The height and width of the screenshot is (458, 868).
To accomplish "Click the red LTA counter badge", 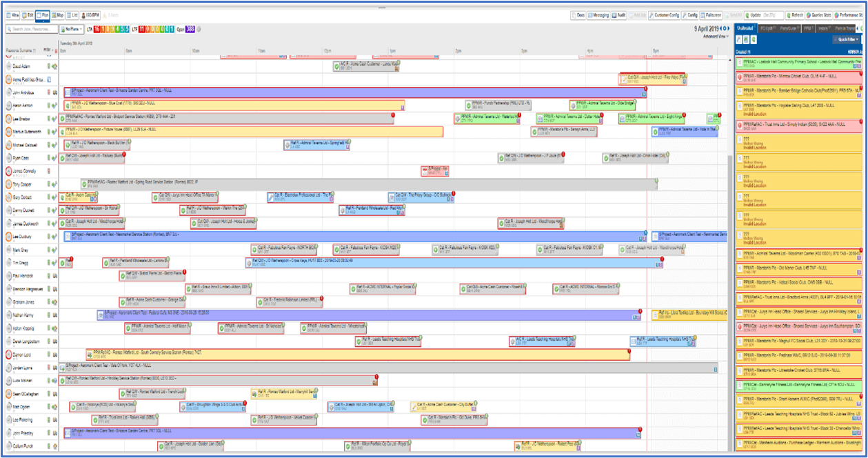I will pos(97,29).
